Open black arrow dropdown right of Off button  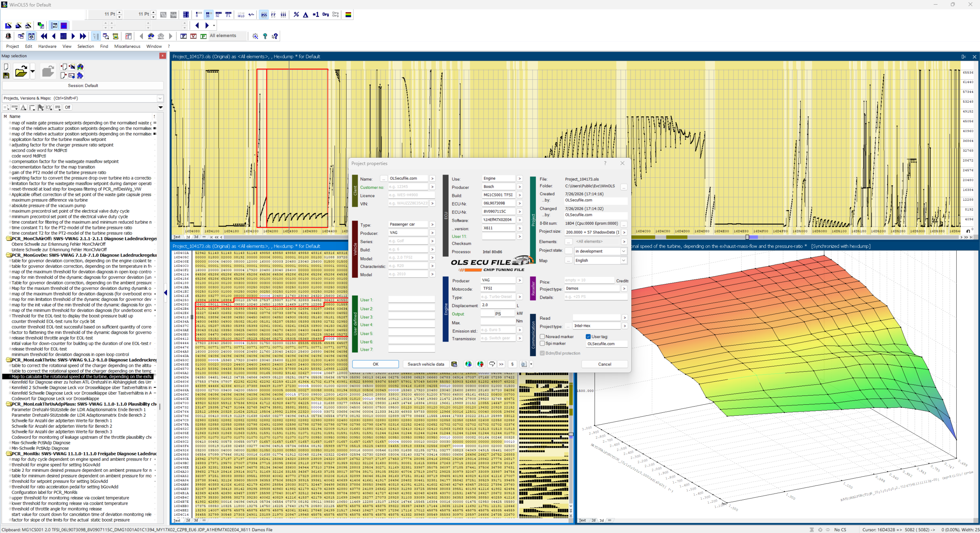161,108
